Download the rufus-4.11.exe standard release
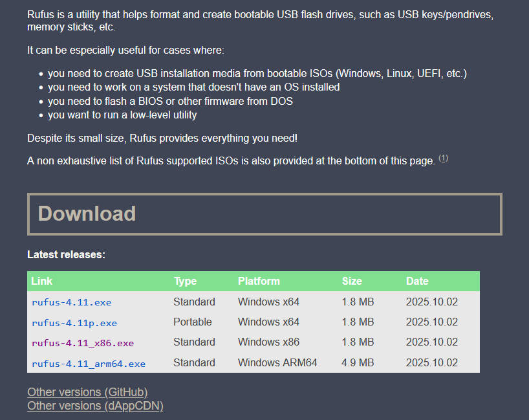This screenshot has width=529, height=420. 71,302
